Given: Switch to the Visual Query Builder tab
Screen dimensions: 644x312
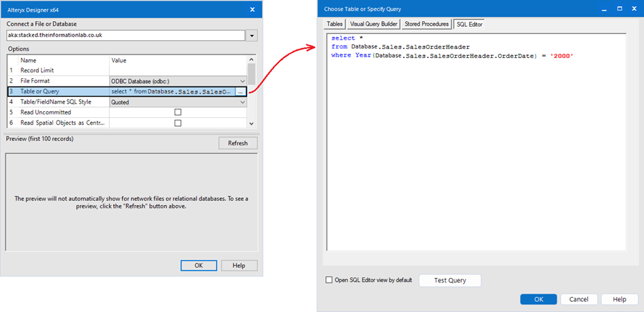Looking at the screenshot, I should 374,25.
